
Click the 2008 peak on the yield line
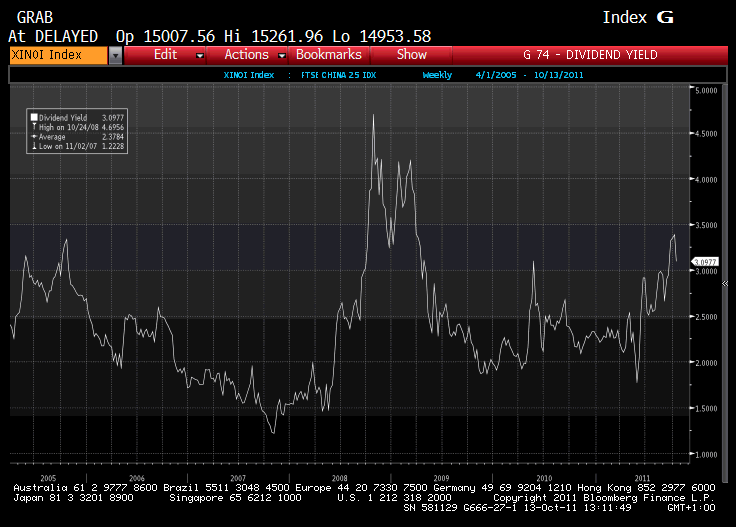(x=373, y=115)
